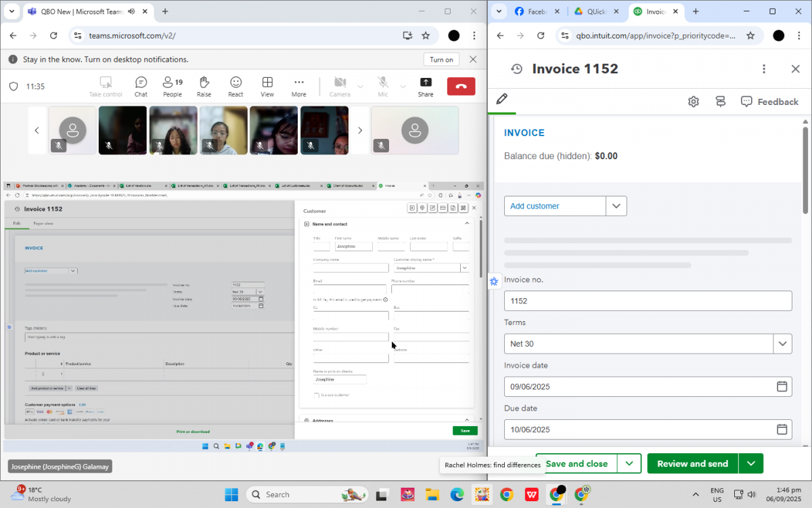Toggle the Teams camera on

(x=340, y=87)
